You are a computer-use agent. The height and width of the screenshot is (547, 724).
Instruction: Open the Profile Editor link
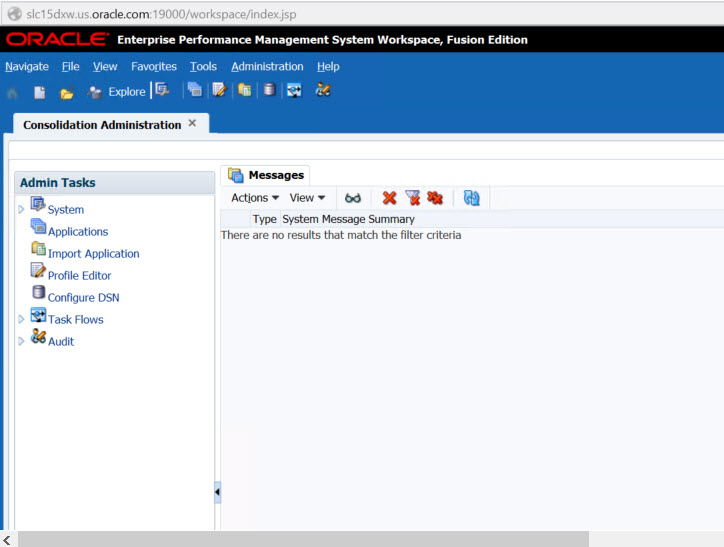tap(79, 276)
